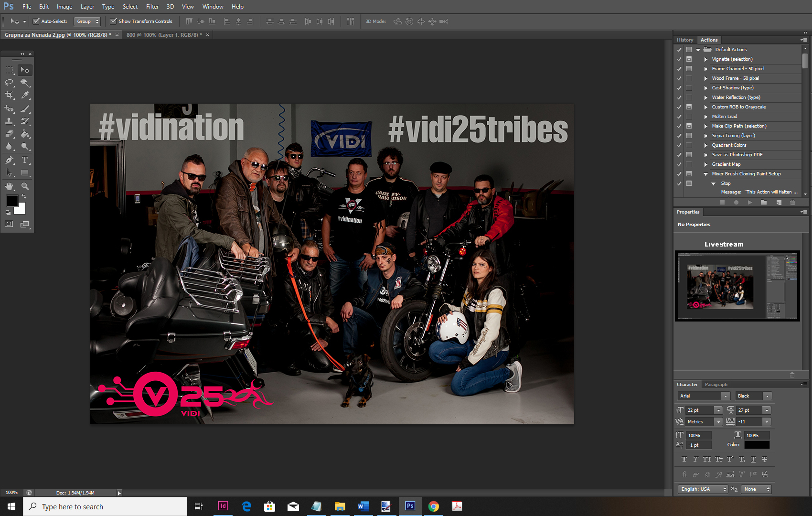Viewport: 812px width, 516px height.
Task: Select the Clone Stamp tool
Action: (x=9, y=121)
